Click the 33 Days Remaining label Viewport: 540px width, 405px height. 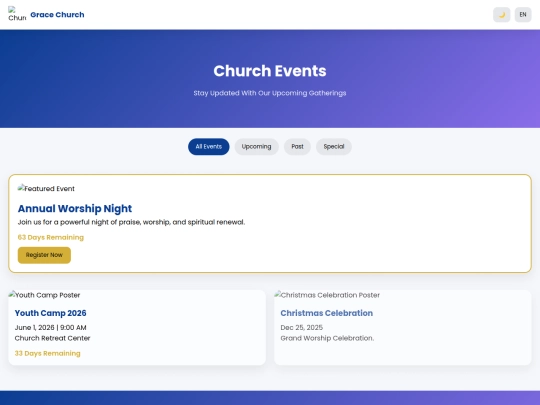(x=48, y=353)
